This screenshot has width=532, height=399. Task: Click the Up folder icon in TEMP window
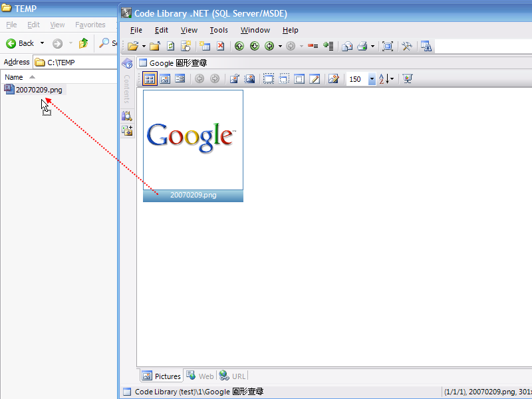84,43
